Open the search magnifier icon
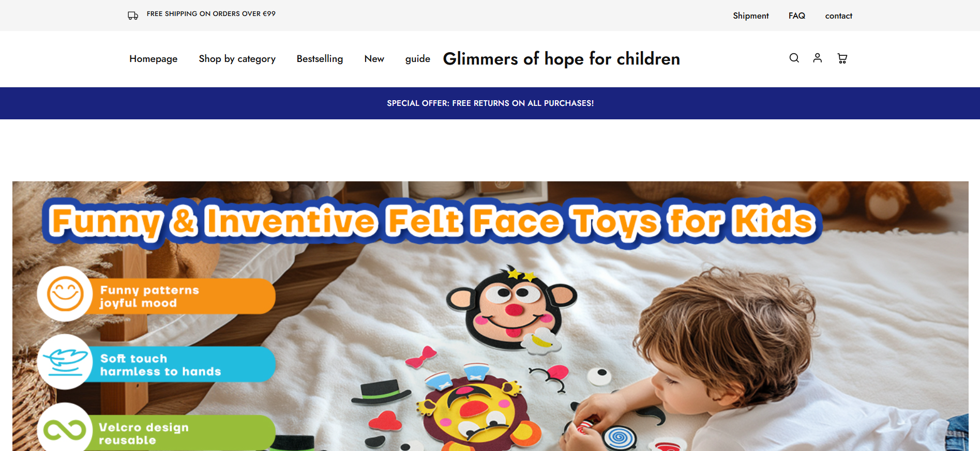The height and width of the screenshot is (451, 980). click(794, 58)
